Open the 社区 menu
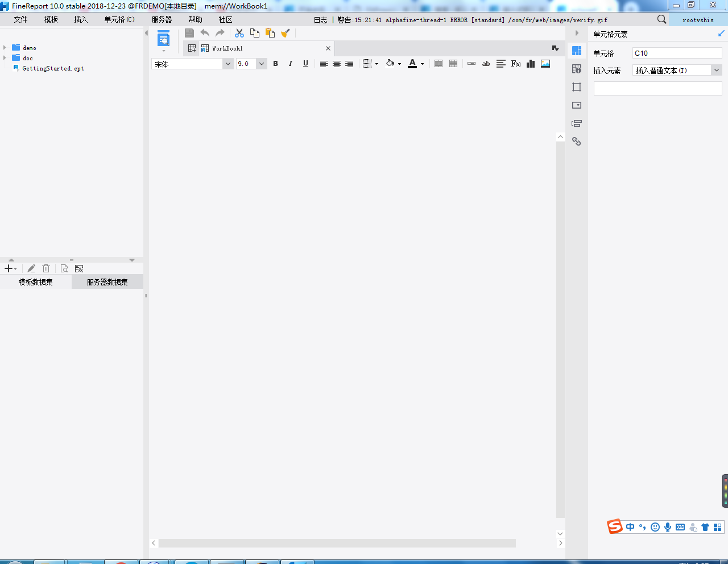The image size is (728, 564). tap(225, 19)
